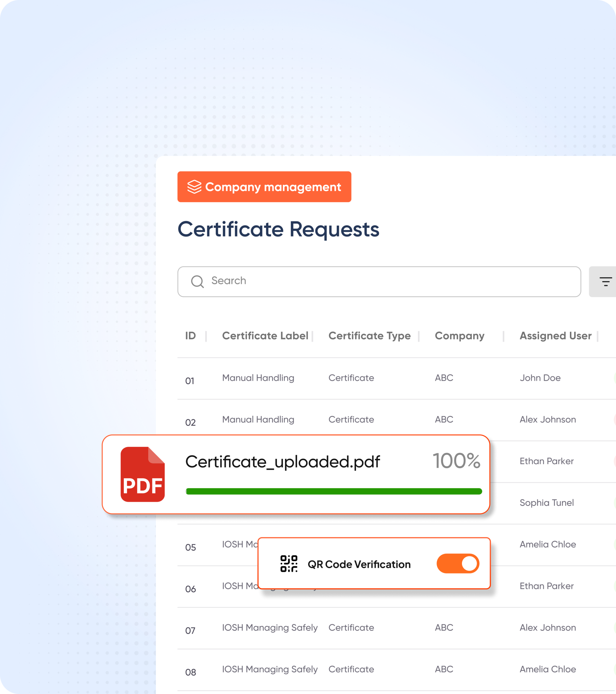Sort by the Company column header
Screen dimensions: 616x694
pyautogui.click(x=460, y=336)
